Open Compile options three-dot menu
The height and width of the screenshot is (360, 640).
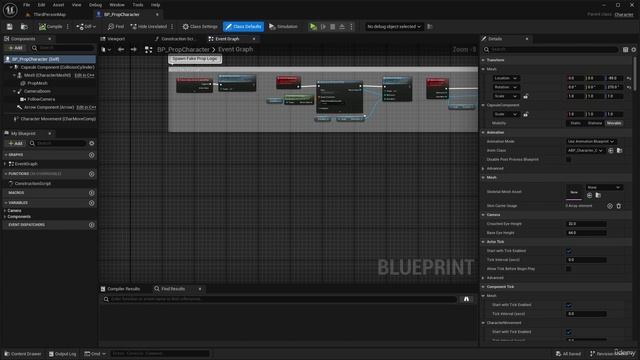[x=68, y=27]
